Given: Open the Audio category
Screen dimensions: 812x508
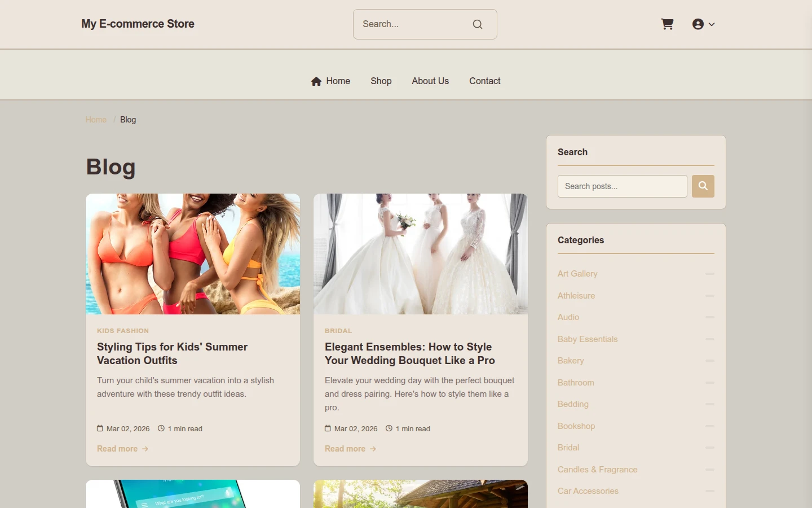Looking at the screenshot, I should tap(568, 317).
